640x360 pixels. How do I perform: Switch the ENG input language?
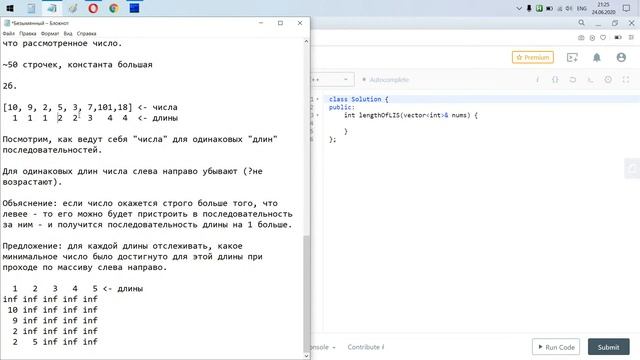click(x=582, y=8)
